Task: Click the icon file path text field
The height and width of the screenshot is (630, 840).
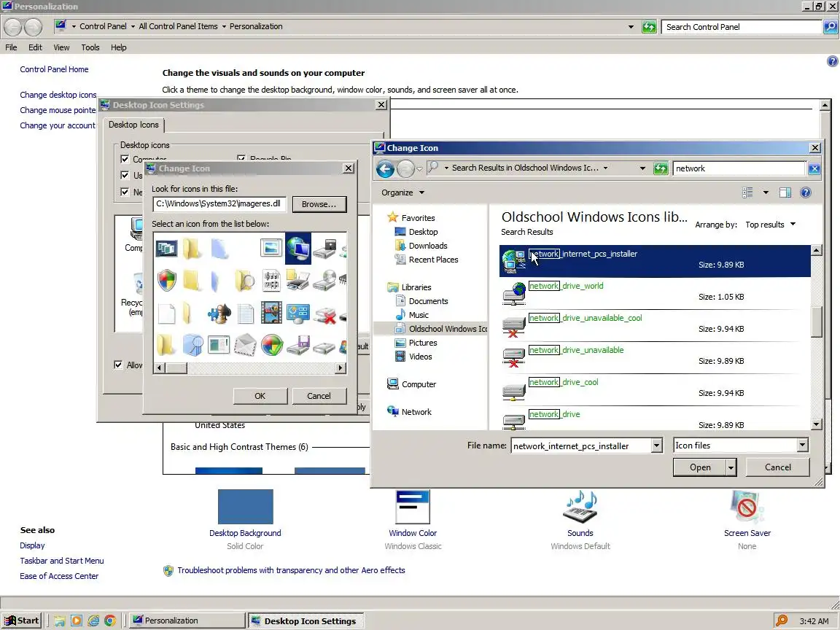Action: [219, 204]
